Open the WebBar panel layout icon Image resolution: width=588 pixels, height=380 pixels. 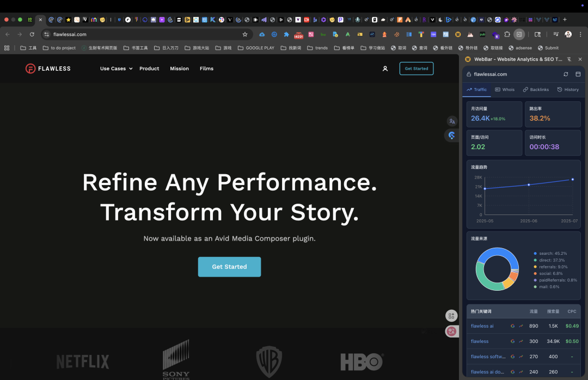(578, 74)
